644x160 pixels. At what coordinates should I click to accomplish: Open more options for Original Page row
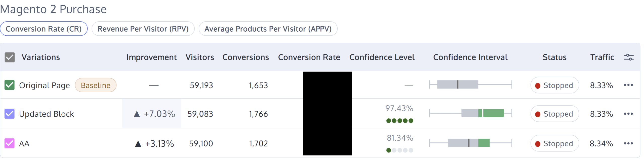628,85
